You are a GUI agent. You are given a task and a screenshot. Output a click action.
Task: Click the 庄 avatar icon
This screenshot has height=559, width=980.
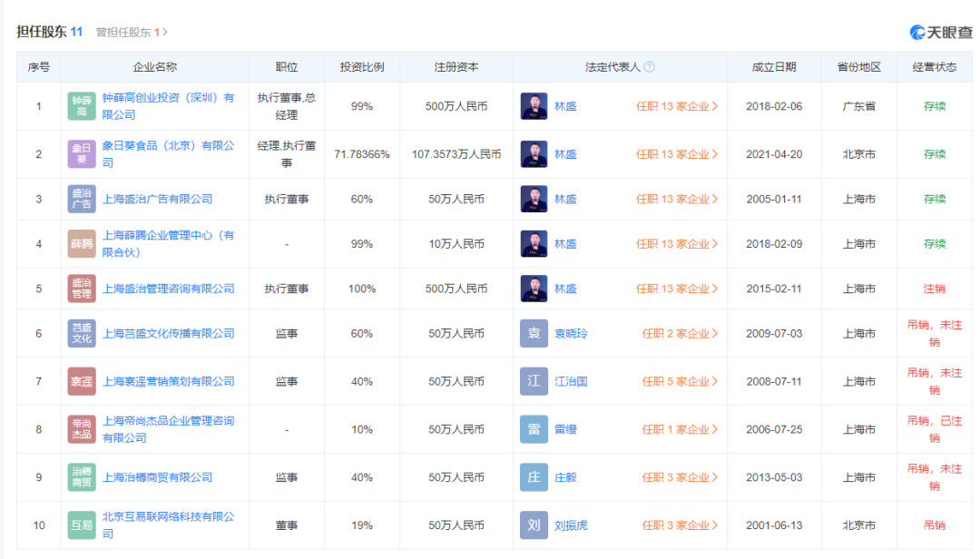click(x=534, y=477)
